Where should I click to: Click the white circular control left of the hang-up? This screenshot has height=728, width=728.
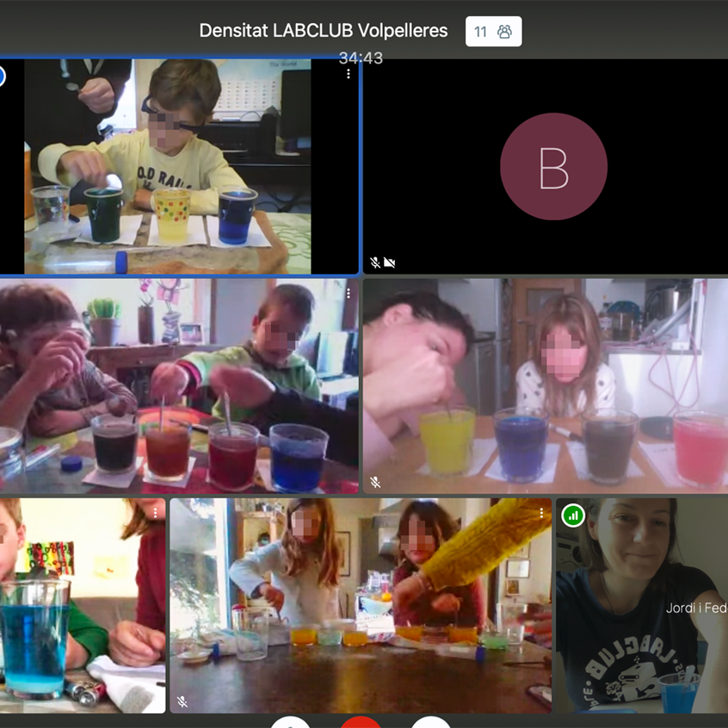(291, 724)
